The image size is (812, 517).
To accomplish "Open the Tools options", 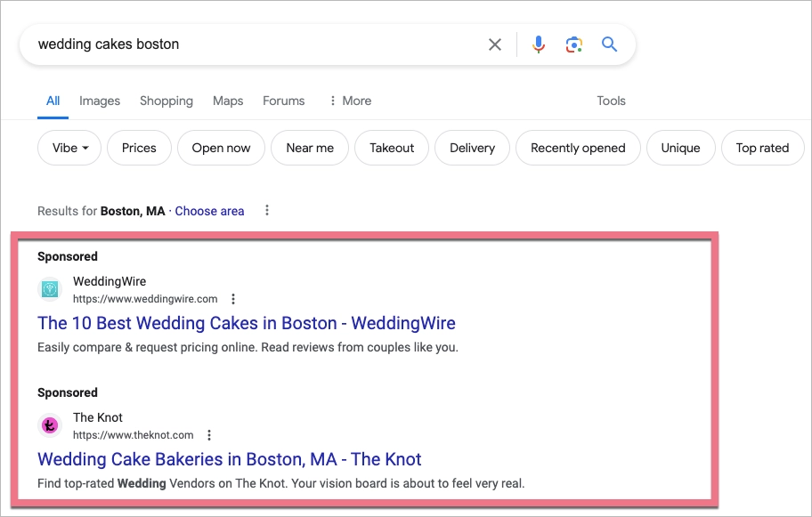I will click(x=611, y=101).
